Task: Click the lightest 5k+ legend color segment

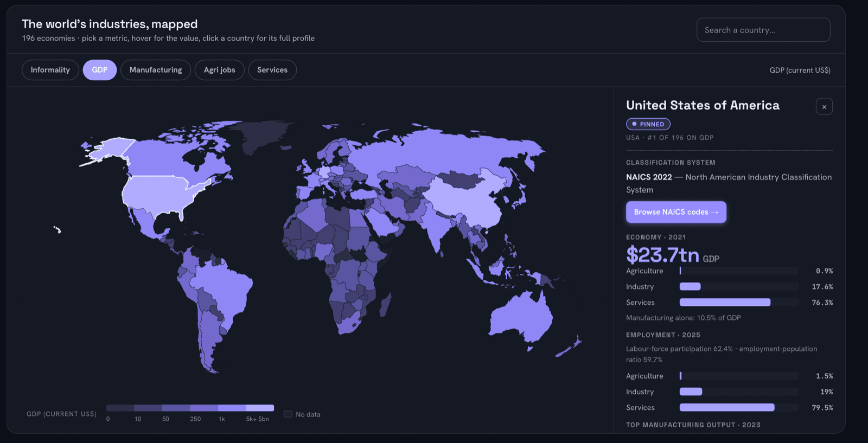Action: tap(260, 408)
